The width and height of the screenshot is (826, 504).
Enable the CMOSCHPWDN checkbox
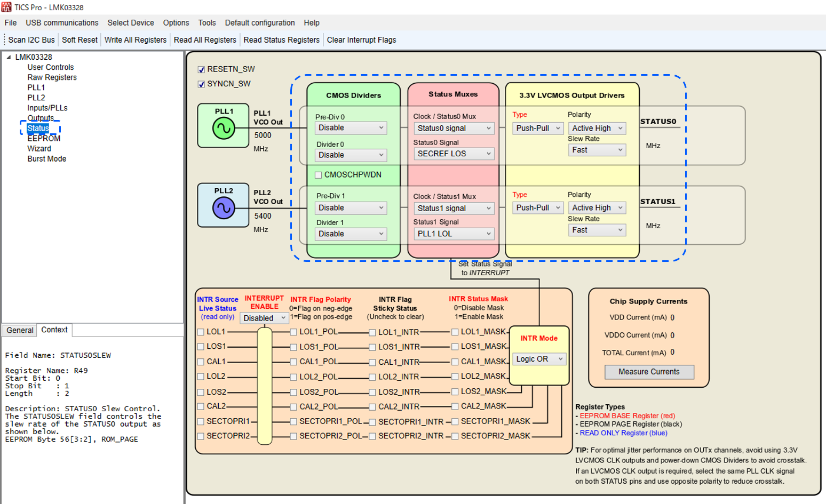(x=316, y=174)
